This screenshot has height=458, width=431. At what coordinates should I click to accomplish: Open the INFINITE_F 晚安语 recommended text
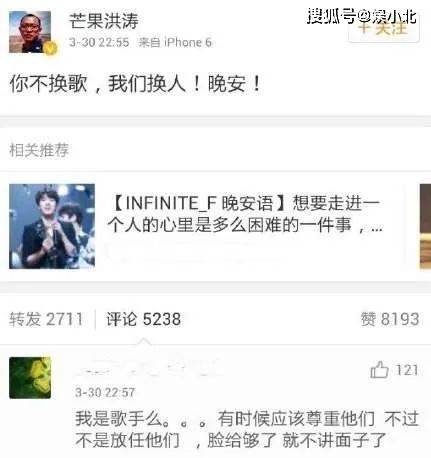click(x=245, y=214)
